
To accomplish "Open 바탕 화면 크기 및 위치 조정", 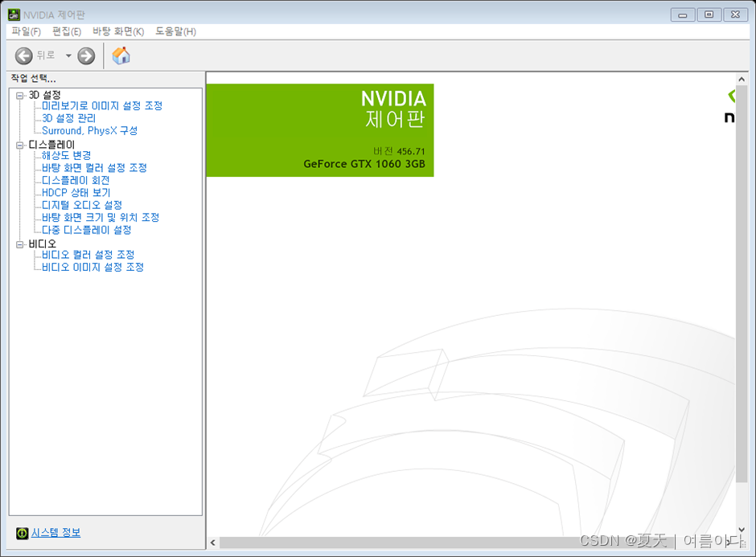I will 101,217.
